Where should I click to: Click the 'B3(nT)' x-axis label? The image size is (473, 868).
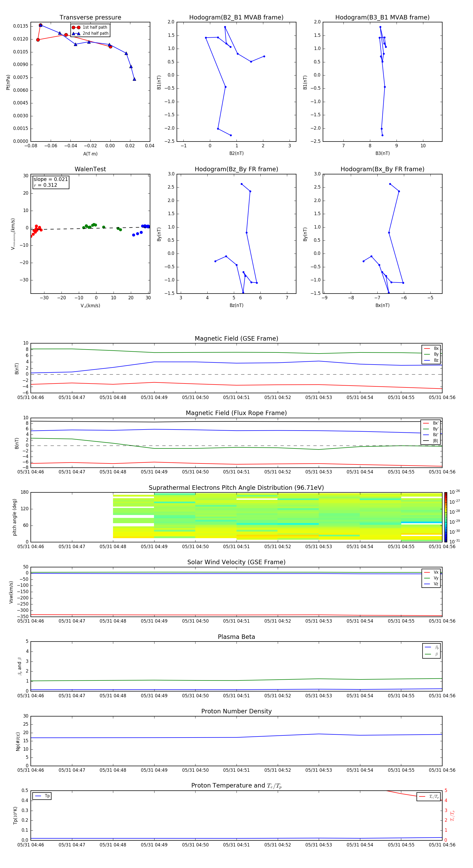point(382,153)
